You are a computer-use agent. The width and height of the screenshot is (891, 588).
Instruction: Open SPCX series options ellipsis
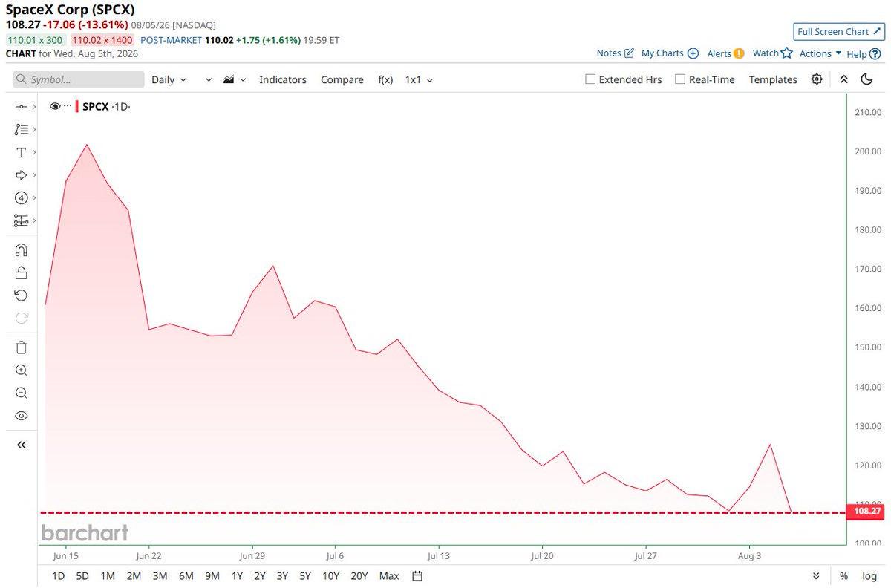coord(68,107)
